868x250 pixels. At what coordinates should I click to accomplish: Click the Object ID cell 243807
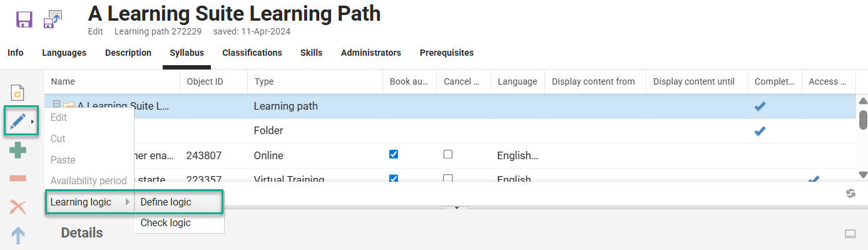[204, 155]
